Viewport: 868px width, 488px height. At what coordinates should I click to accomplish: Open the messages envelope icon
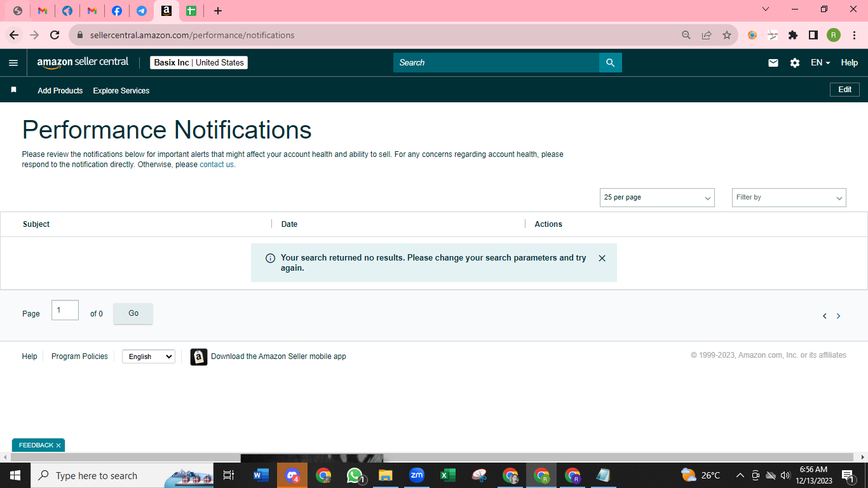773,63
